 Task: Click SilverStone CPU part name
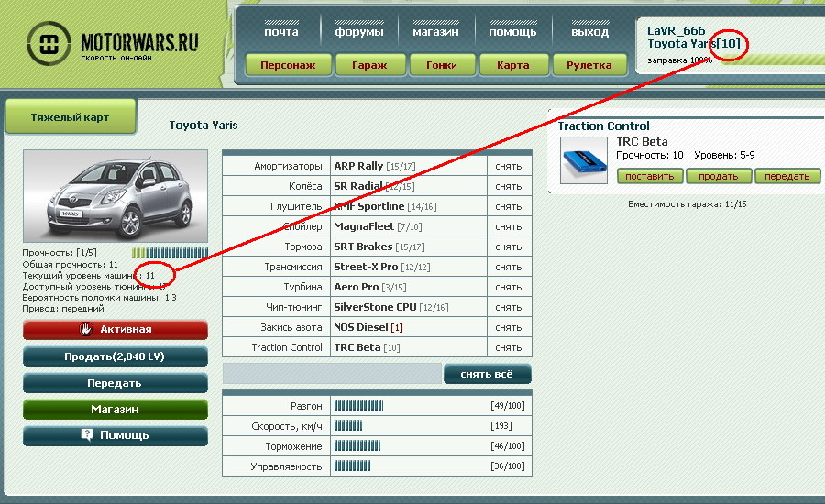click(x=375, y=307)
